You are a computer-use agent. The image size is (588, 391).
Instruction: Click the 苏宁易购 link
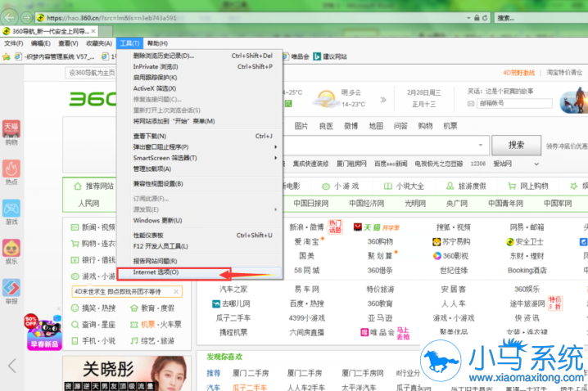point(451,242)
